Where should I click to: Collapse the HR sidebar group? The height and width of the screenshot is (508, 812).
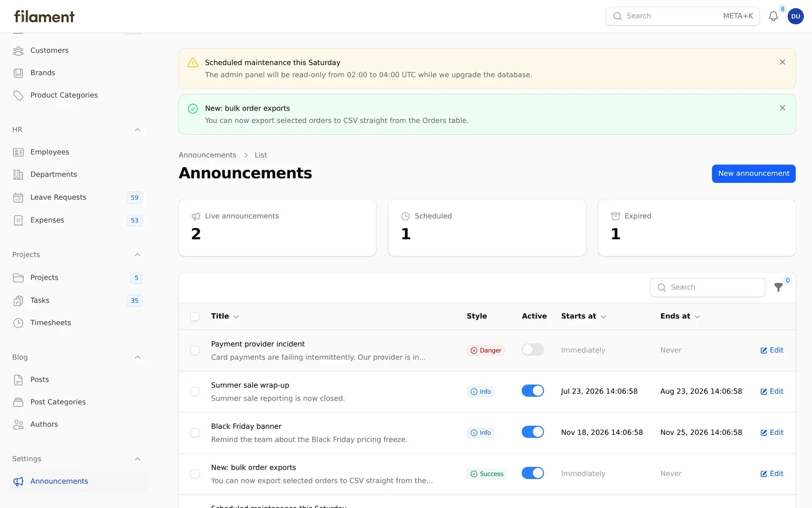pyautogui.click(x=138, y=130)
